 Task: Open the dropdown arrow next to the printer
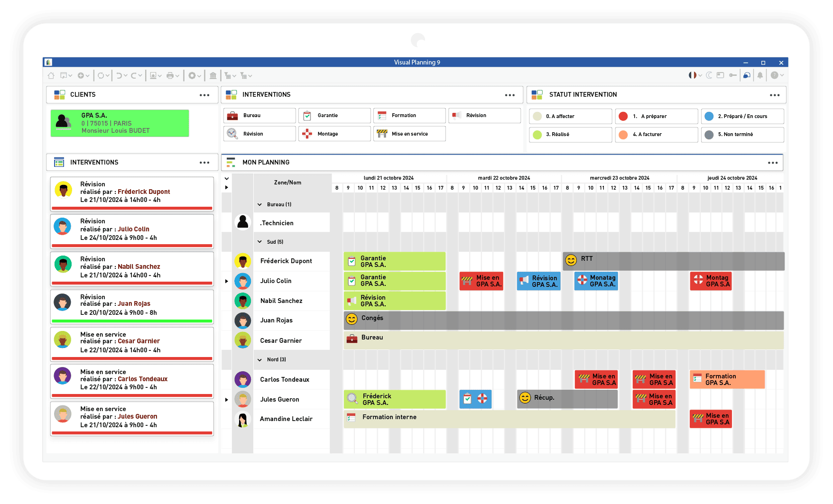point(177,76)
